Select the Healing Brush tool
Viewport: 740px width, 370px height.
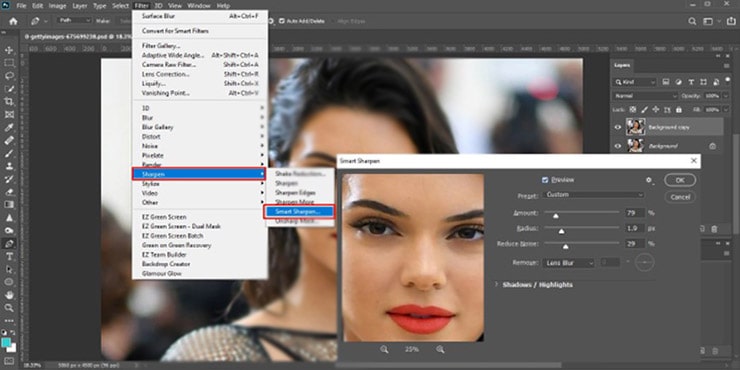click(9, 140)
